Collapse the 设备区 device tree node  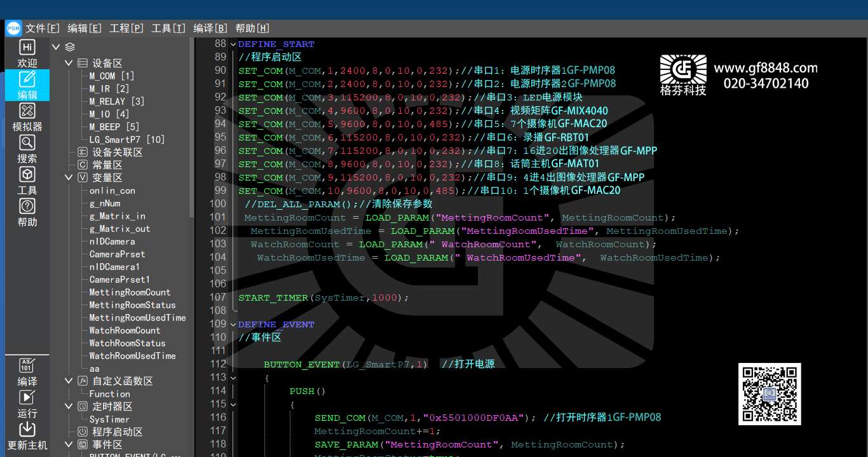[69, 64]
